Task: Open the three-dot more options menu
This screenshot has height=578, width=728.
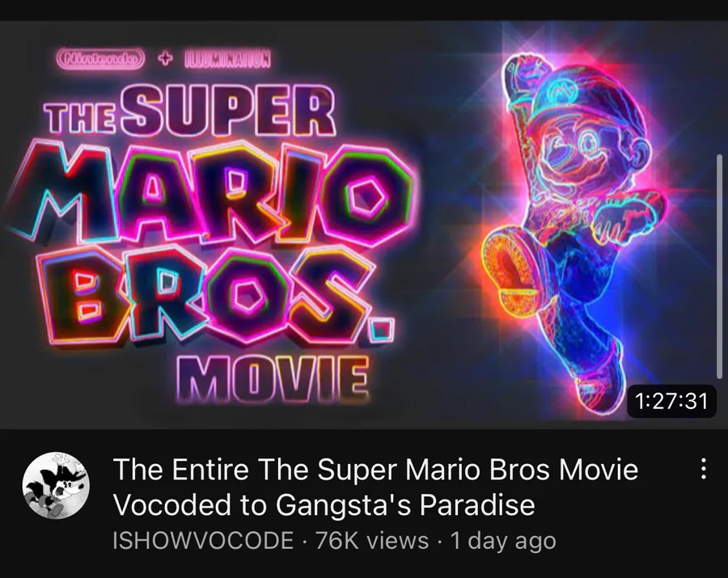Action: tap(704, 469)
